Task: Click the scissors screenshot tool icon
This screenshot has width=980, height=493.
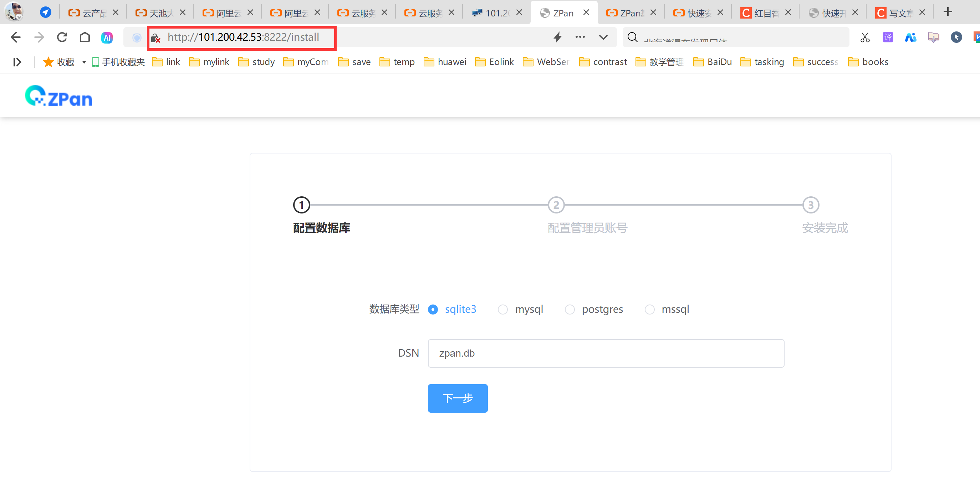Action: (865, 37)
